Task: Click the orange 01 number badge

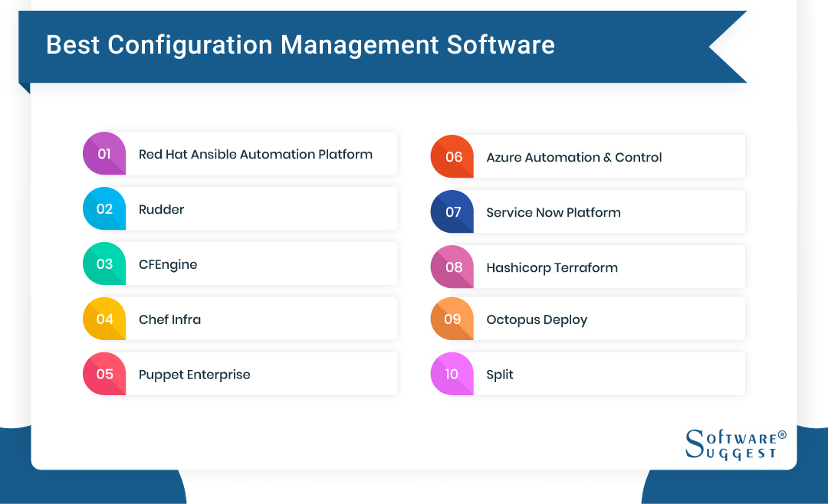Action: pos(103,153)
